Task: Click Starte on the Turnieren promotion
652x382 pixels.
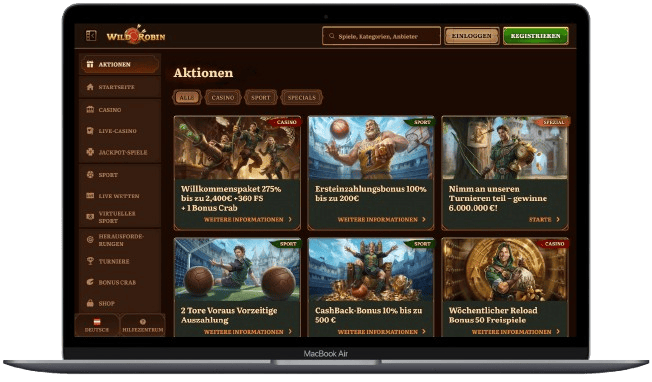Action: [544, 219]
